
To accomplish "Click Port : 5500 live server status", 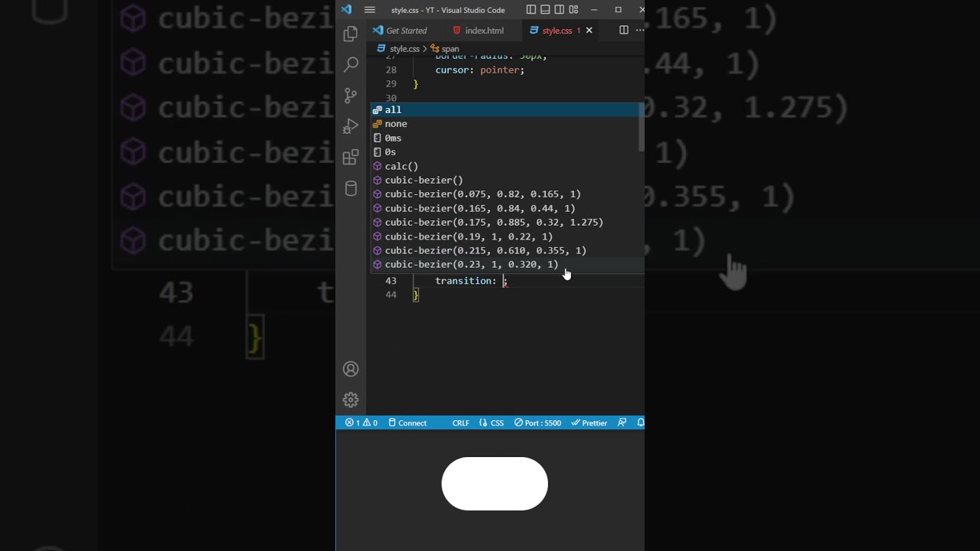I will 537,422.
